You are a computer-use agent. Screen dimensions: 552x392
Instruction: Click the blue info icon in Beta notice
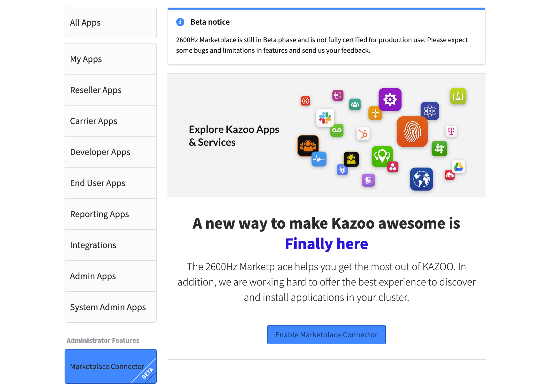[180, 22]
